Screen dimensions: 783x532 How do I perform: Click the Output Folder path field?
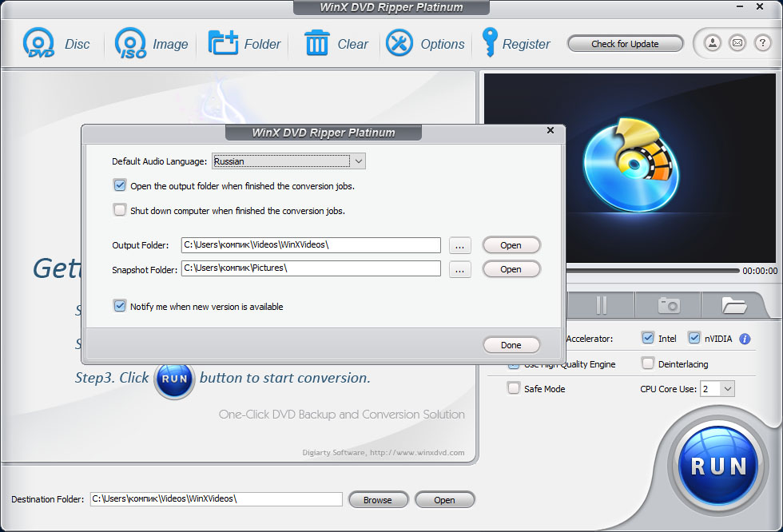coord(311,245)
